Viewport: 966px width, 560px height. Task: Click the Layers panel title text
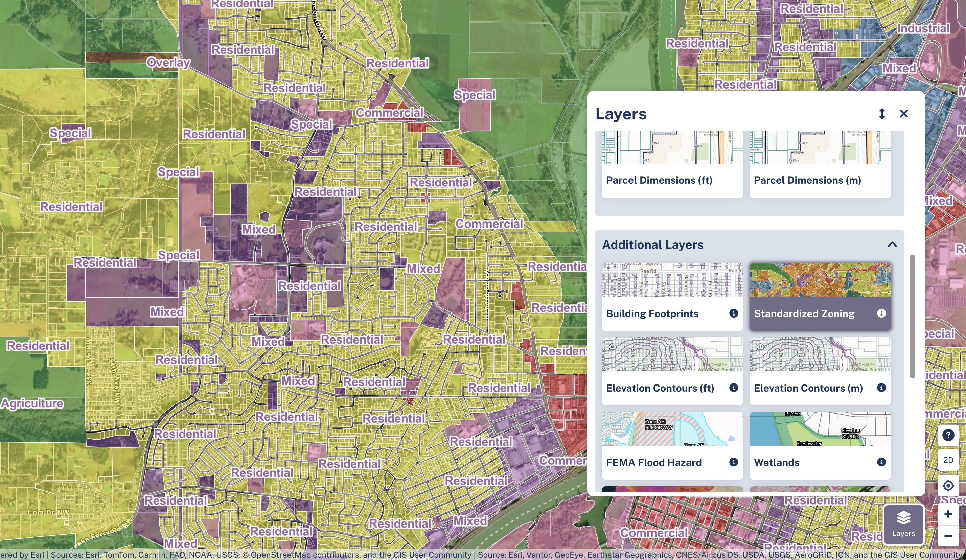coord(621,114)
